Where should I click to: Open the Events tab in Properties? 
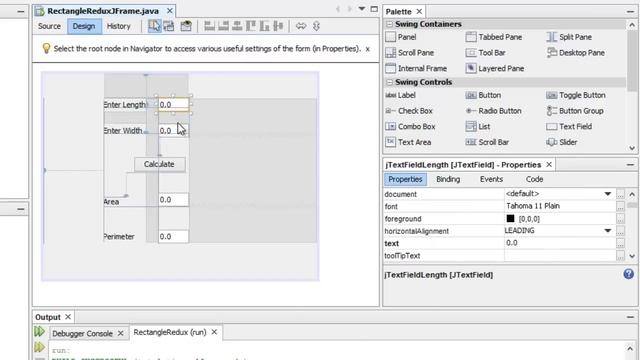[491, 179]
